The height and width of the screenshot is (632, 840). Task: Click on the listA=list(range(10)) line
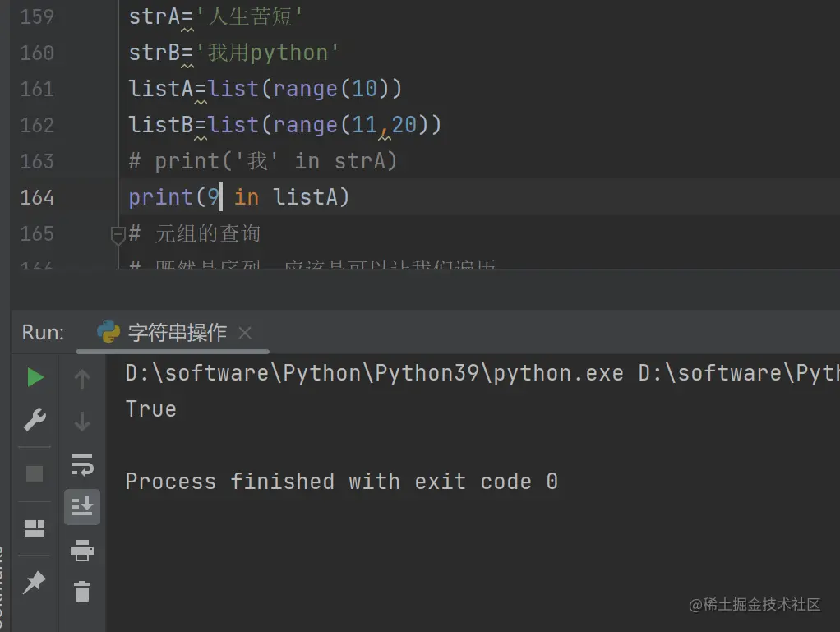click(265, 89)
